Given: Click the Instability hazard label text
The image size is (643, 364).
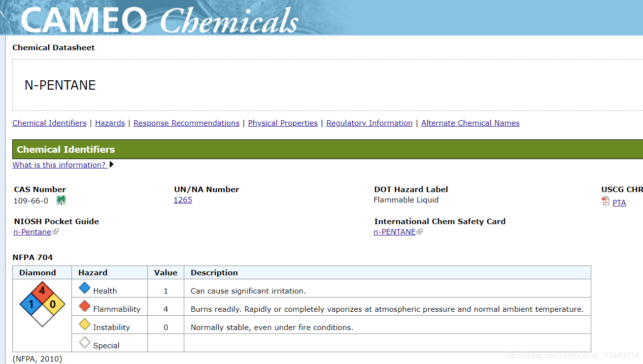Looking at the screenshot, I should (111, 328).
